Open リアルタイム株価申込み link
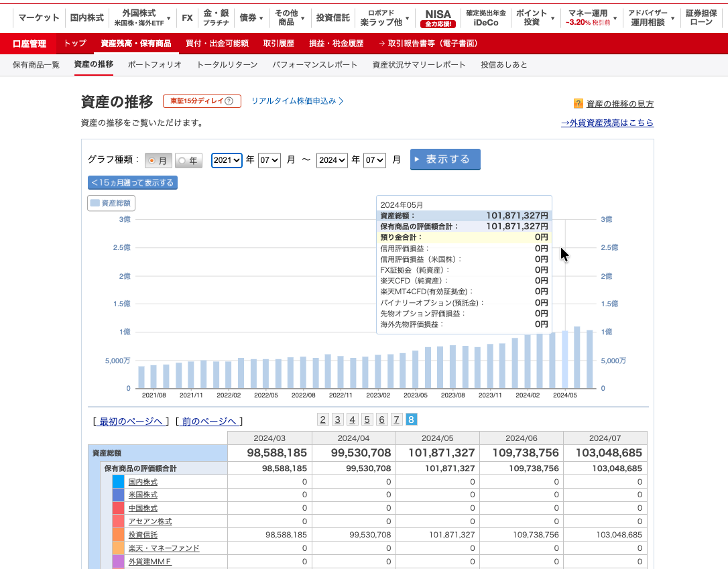 click(x=297, y=101)
